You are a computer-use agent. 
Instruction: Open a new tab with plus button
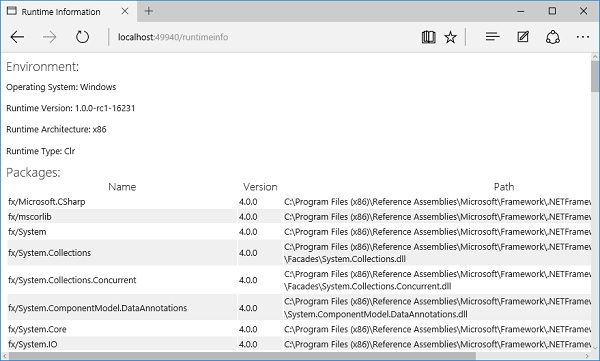tap(149, 11)
